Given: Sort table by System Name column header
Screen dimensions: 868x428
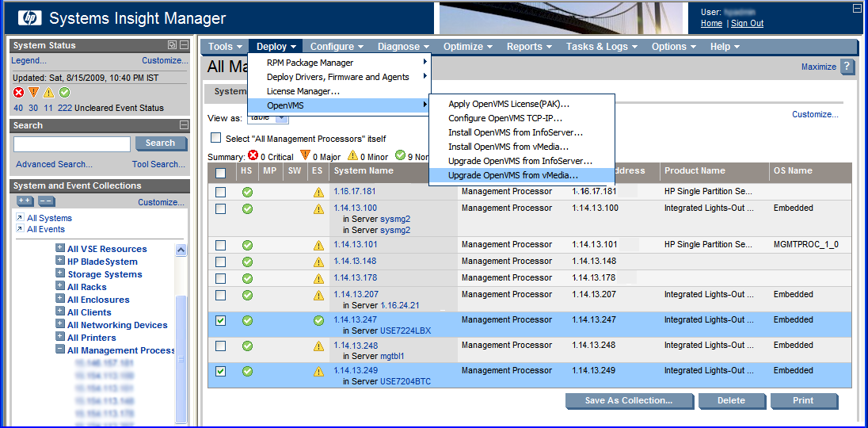Looking at the screenshot, I should click(364, 170).
